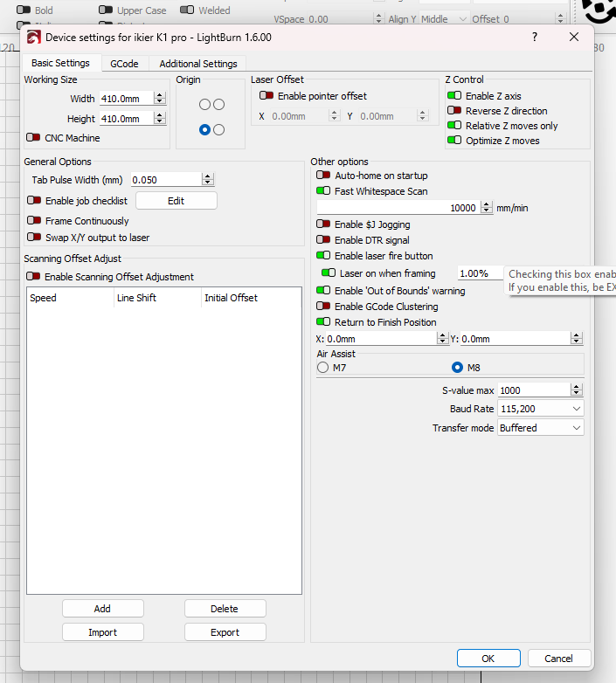Select M7 air assist option
616x683 pixels.
[x=322, y=368]
